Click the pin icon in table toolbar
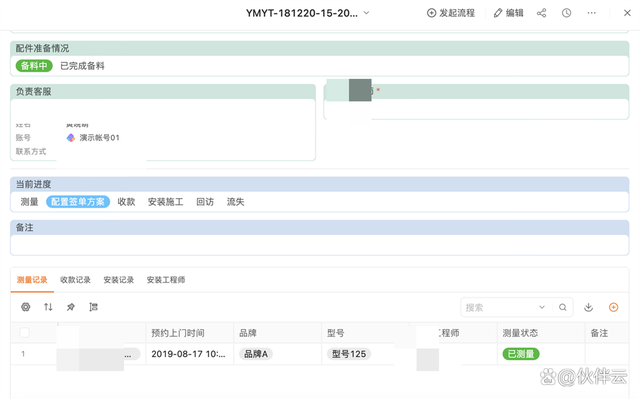 click(x=71, y=307)
